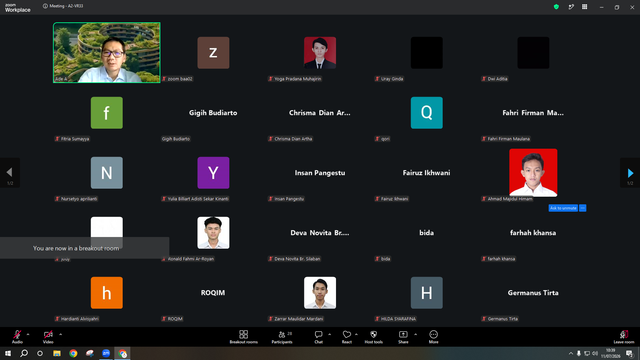Click the You are now in breakout room notice
The width and height of the screenshot is (640, 360).
pyautogui.click(x=84, y=248)
